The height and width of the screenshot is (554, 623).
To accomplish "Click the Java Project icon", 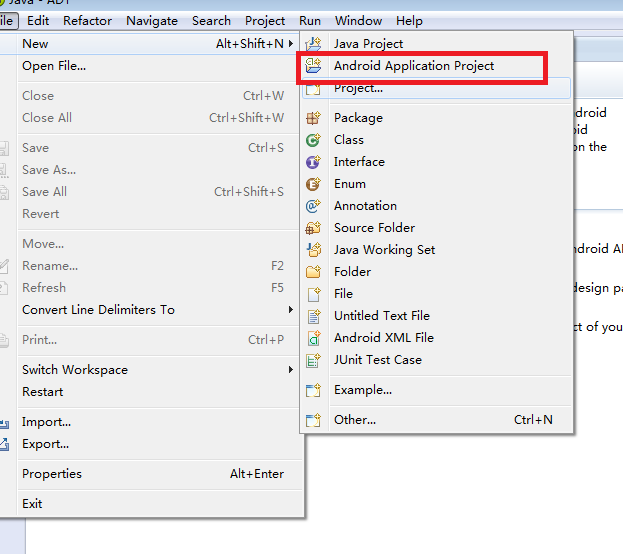I will click(x=313, y=43).
